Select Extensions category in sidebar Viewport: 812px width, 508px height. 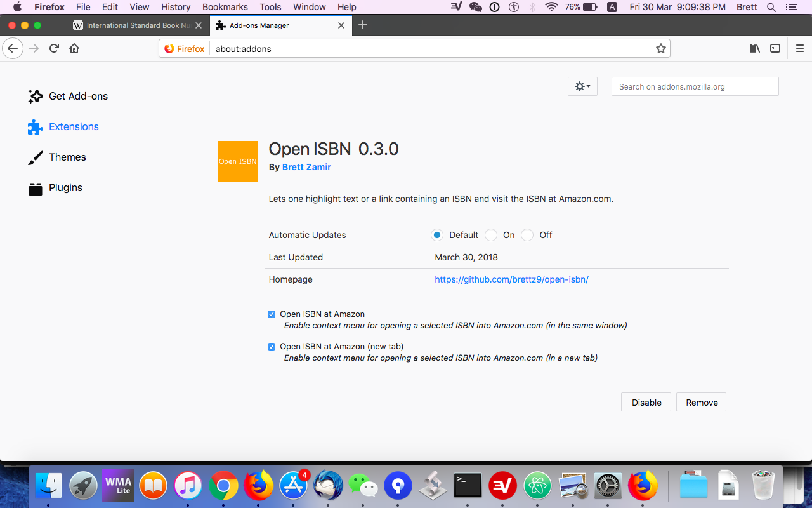[x=63, y=127]
